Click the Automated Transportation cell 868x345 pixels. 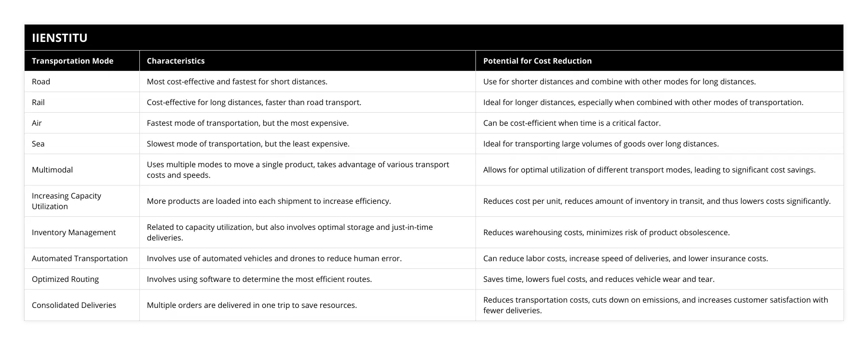click(x=80, y=258)
